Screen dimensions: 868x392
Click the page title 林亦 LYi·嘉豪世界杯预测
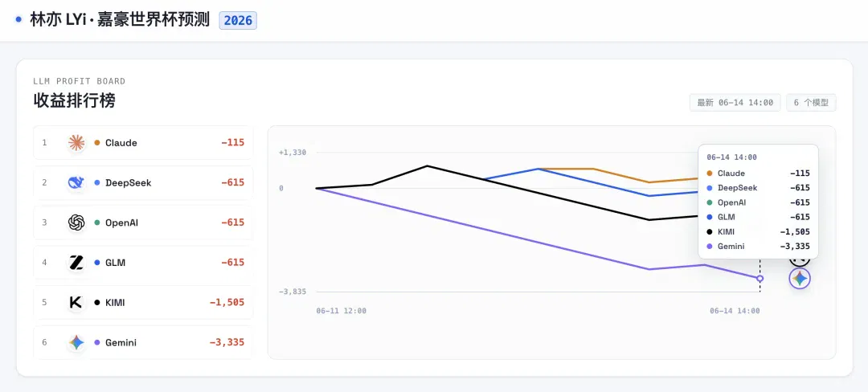120,19
